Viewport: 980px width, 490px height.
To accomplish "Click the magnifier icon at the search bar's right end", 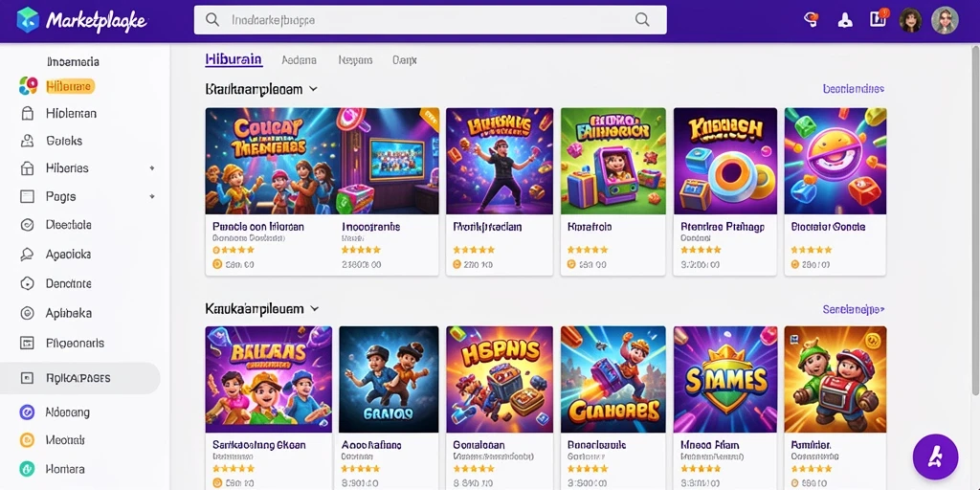I will pyautogui.click(x=642, y=20).
